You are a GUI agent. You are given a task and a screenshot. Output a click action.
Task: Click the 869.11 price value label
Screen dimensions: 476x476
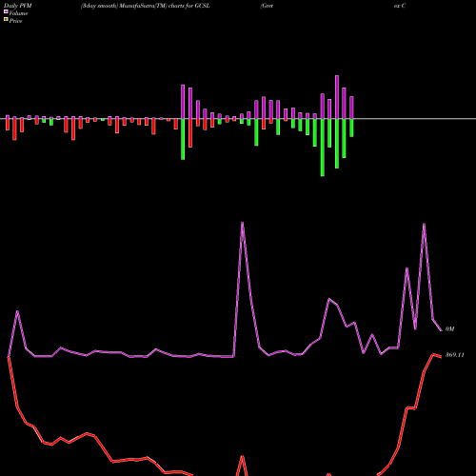[x=455, y=355]
